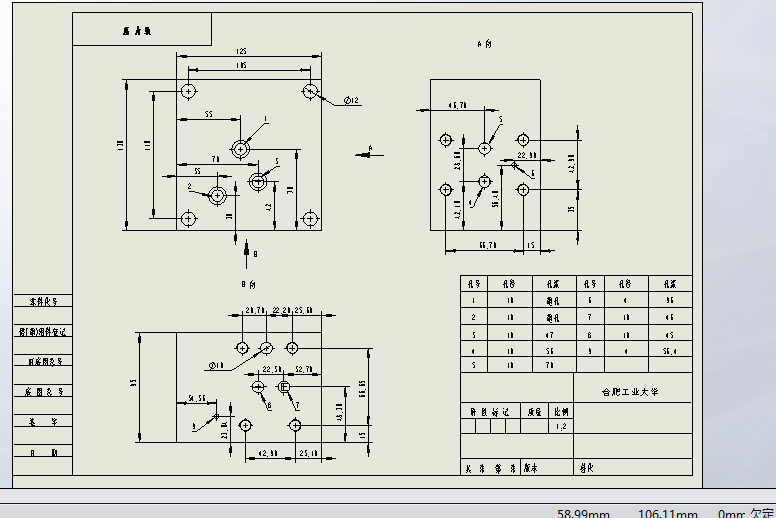Viewport: 776px width, 518px height.
Task: Click the 签字 sidebar cell
Action: tap(43, 422)
